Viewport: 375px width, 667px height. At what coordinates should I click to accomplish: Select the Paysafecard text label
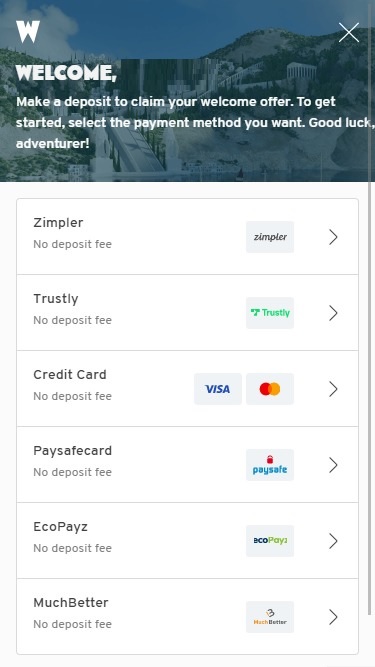pos(73,451)
